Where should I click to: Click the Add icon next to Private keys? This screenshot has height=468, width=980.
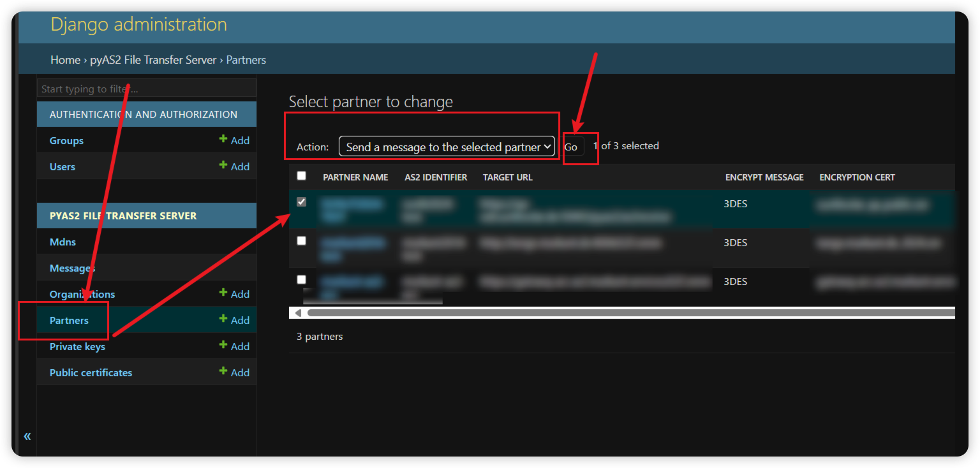click(x=234, y=346)
